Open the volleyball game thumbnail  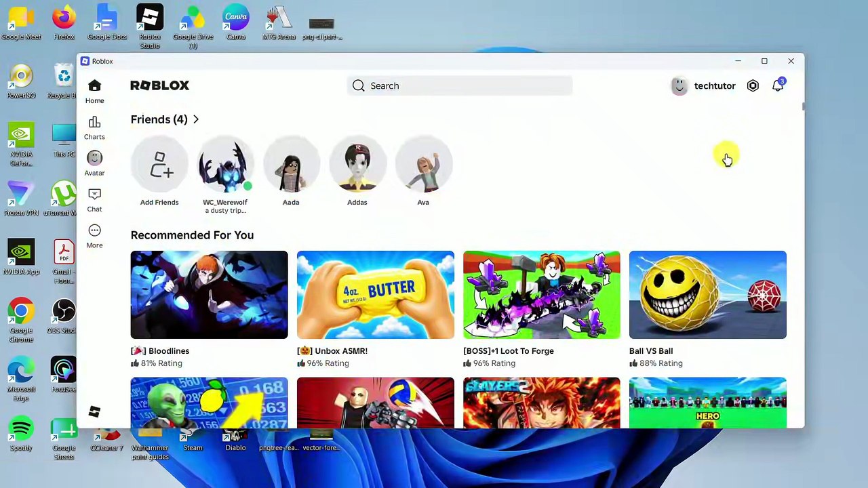pyautogui.click(x=375, y=403)
